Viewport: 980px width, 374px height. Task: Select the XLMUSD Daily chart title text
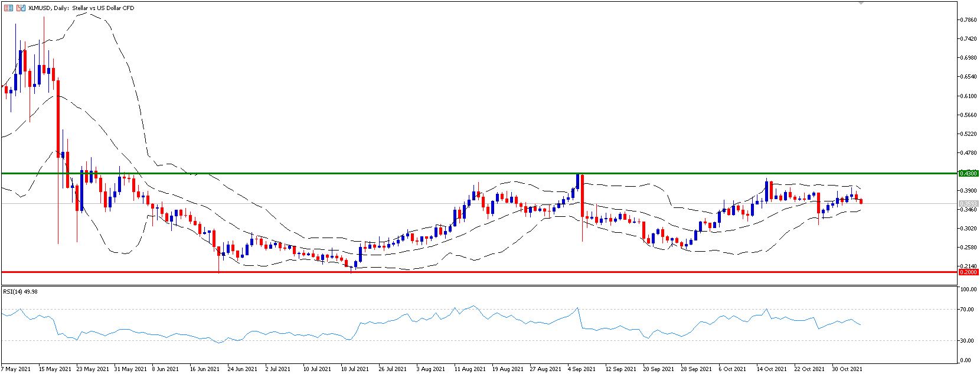(81, 8)
